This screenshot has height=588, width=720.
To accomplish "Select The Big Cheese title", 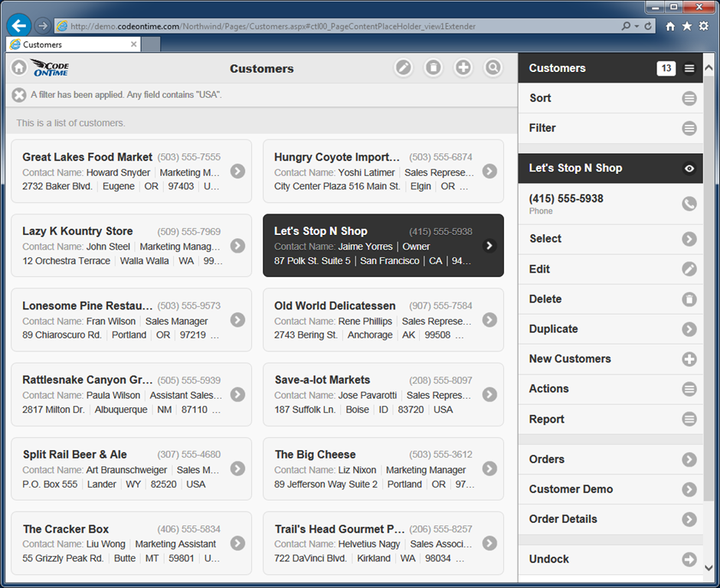I will 315,455.
